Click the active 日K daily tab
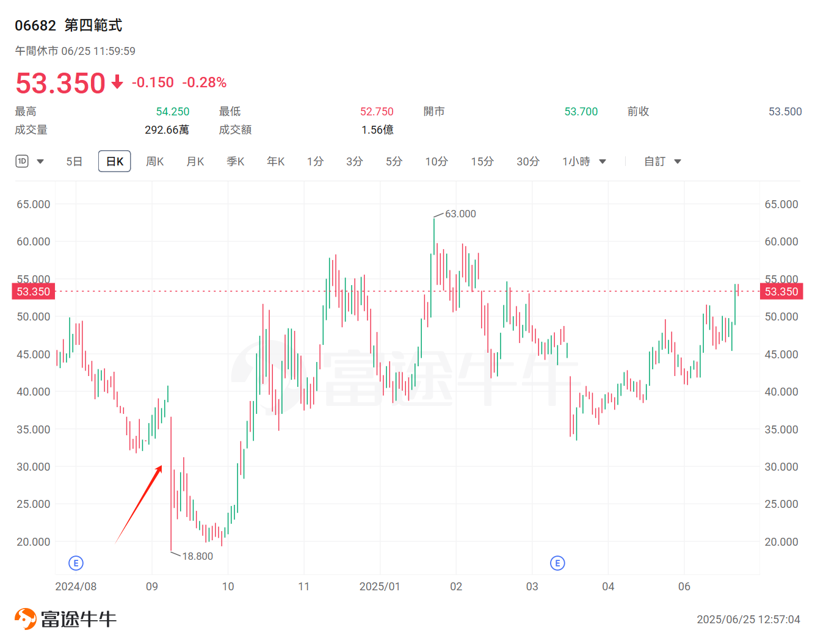The image size is (815, 644). click(x=114, y=161)
